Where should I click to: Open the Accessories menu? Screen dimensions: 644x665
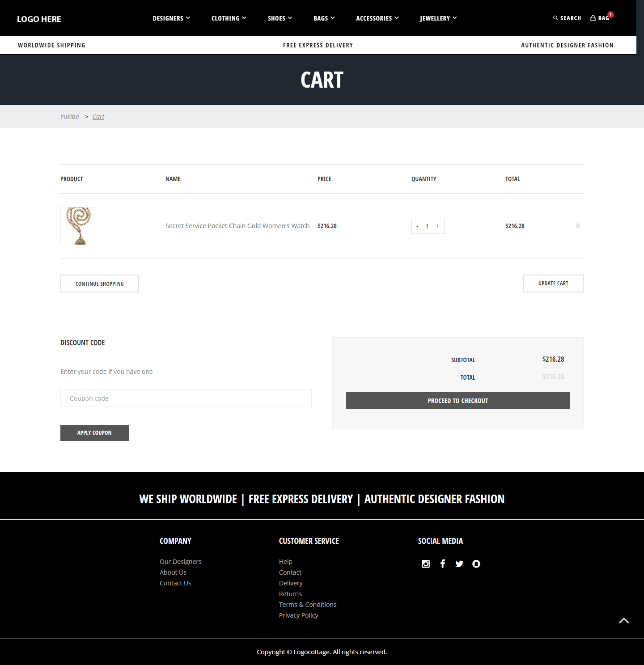point(377,18)
